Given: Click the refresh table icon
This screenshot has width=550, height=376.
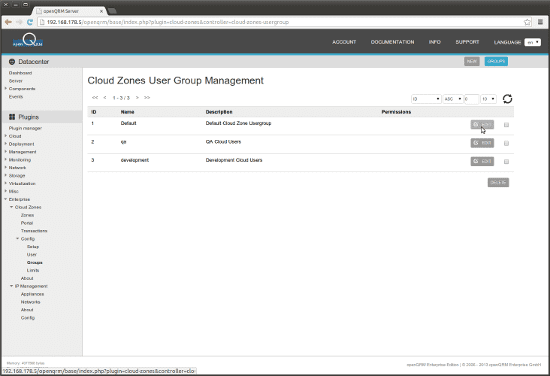Looking at the screenshot, I should click(507, 99).
